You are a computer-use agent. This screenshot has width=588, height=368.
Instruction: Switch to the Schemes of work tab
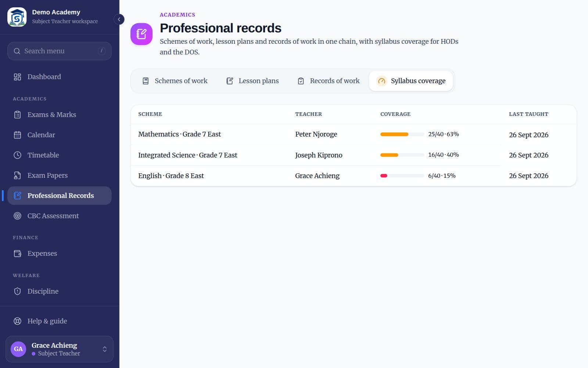[x=175, y=81]
